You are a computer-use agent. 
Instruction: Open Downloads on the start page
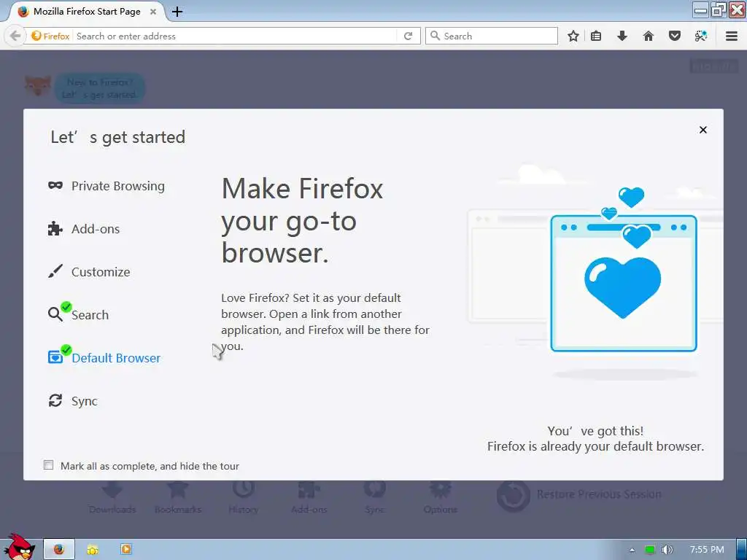112,497
